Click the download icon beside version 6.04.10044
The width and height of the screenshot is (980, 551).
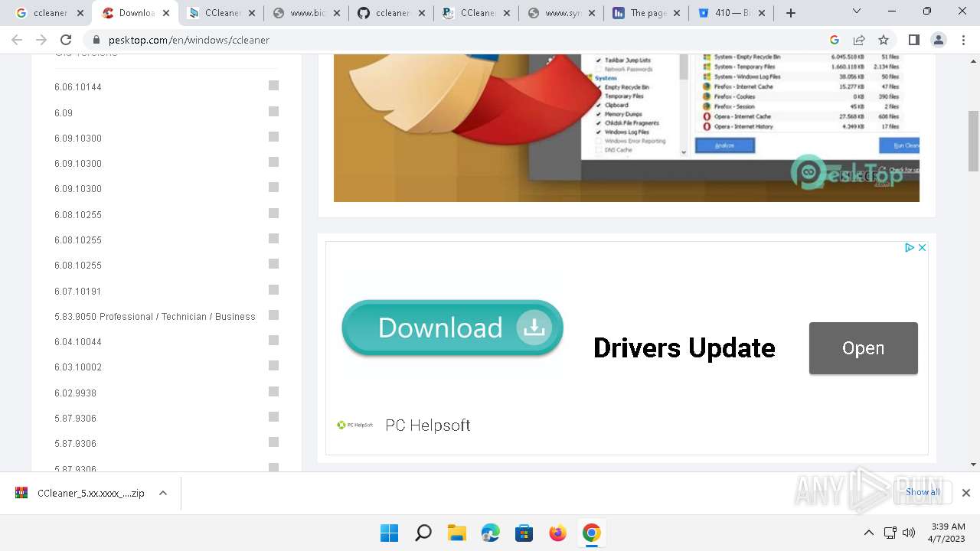[x=273, y=341]
